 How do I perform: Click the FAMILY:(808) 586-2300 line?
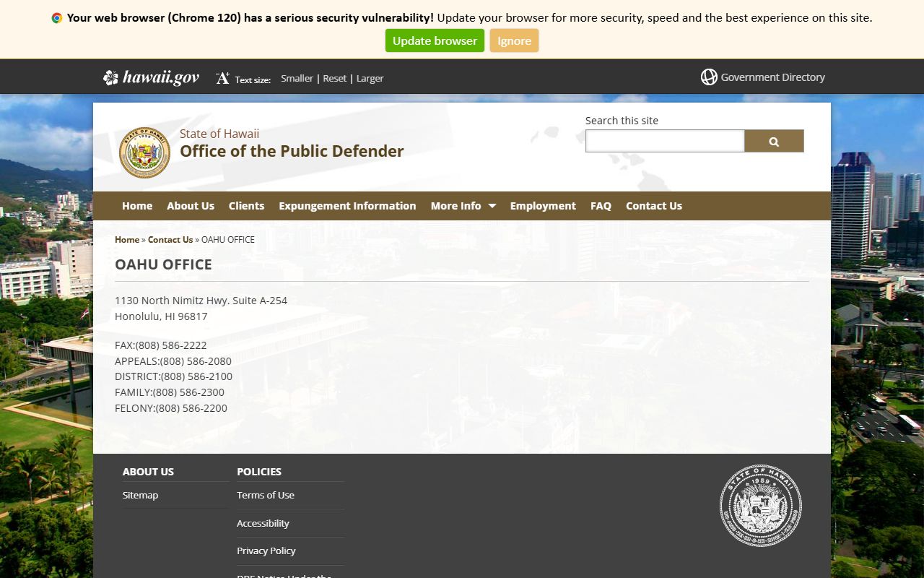170,392
